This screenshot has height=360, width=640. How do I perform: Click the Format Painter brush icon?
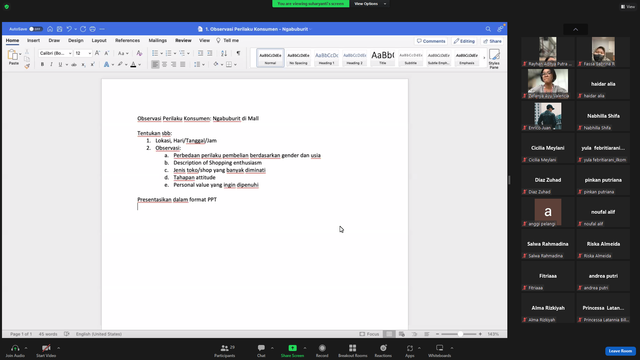click(x=27, y=66)
